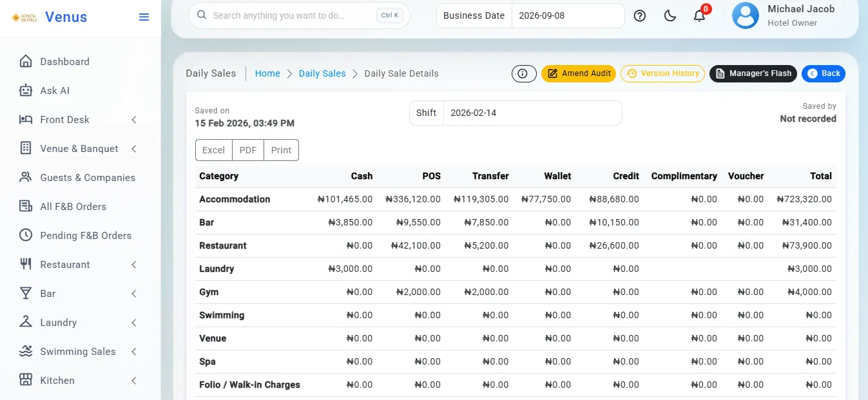The width and height of the screenshot is (868, 400).
Task: Click the Laundry hanger icon
Action: [x=26, y=323]
